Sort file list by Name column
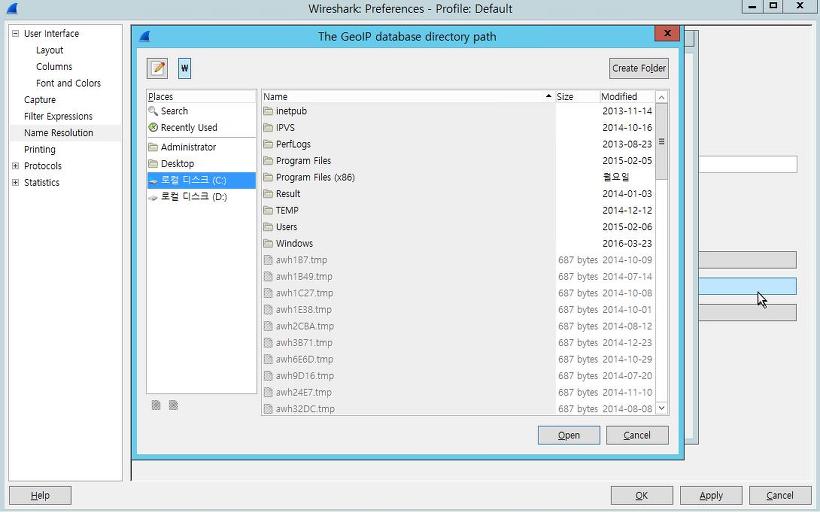820x513 pixels. pos(408,97)
